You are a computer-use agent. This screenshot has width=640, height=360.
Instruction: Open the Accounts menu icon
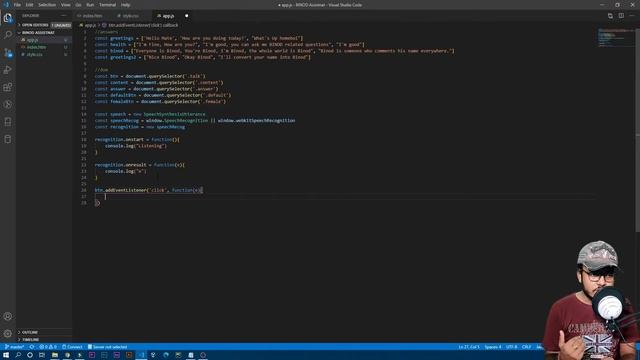pos(8,316)
